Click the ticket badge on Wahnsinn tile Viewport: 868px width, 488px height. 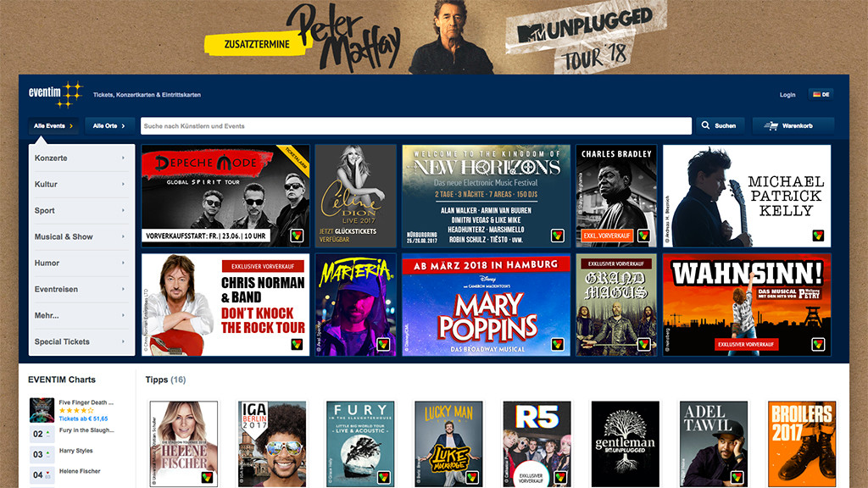(818, 345)
